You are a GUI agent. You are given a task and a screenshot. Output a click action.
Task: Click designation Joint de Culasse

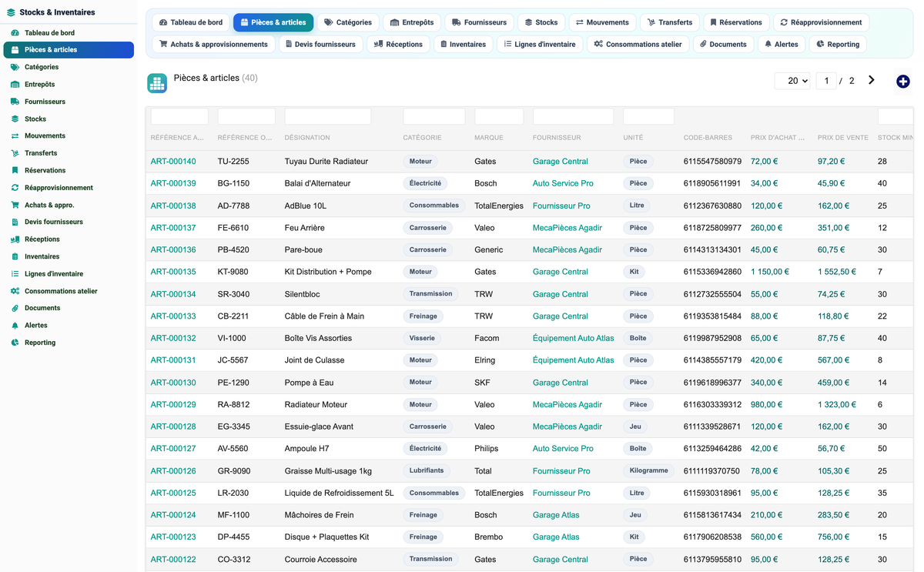point(316,360)
